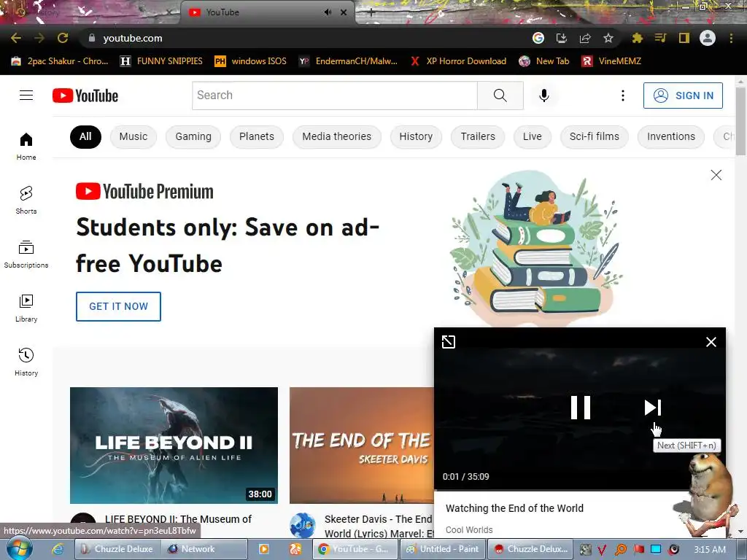Click in the YouTube search field
The image size is (747, 560).
[334, 96]
